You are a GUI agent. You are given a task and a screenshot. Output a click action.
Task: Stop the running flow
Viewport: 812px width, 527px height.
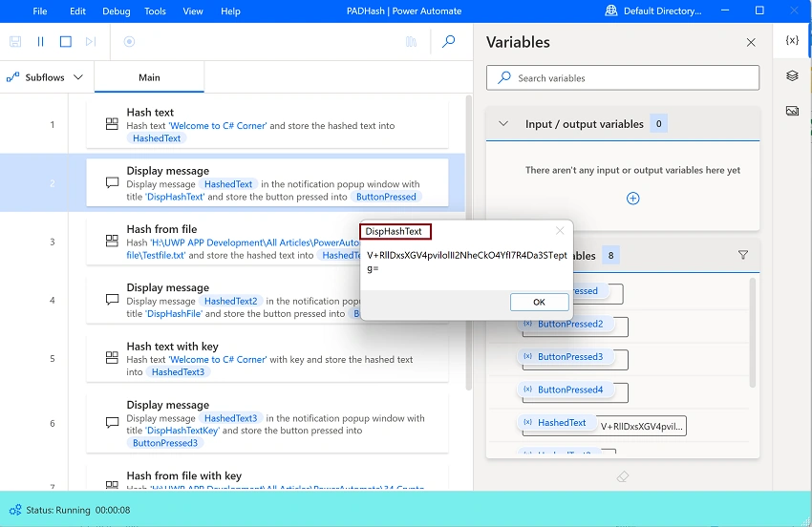coord(66,41)
